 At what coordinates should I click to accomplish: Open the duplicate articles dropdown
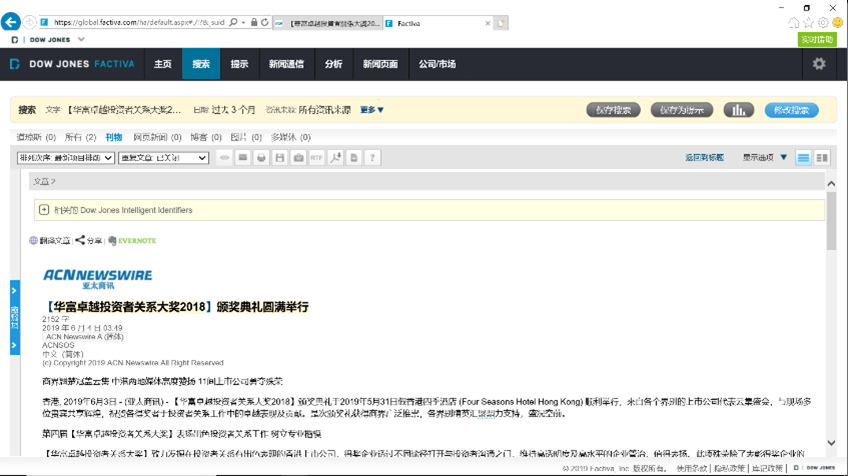point(163,157)
